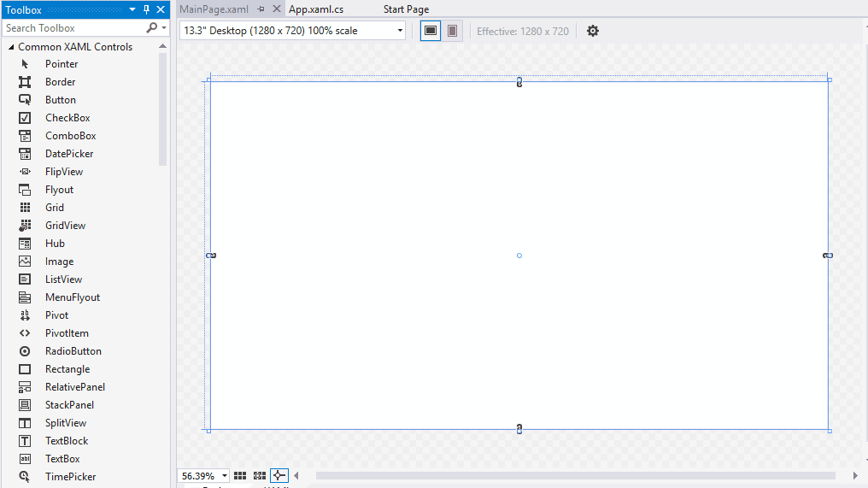The width and height of the screenshot is (868, 488).
Task: Select the PivotItem control icon
Action: (x=25, y=333)
